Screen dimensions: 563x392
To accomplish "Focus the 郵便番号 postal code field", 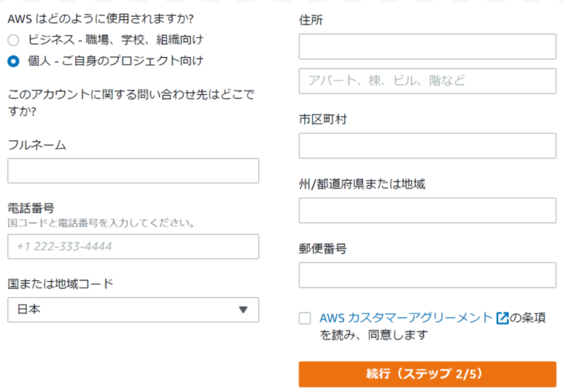I will click(427, 275).
